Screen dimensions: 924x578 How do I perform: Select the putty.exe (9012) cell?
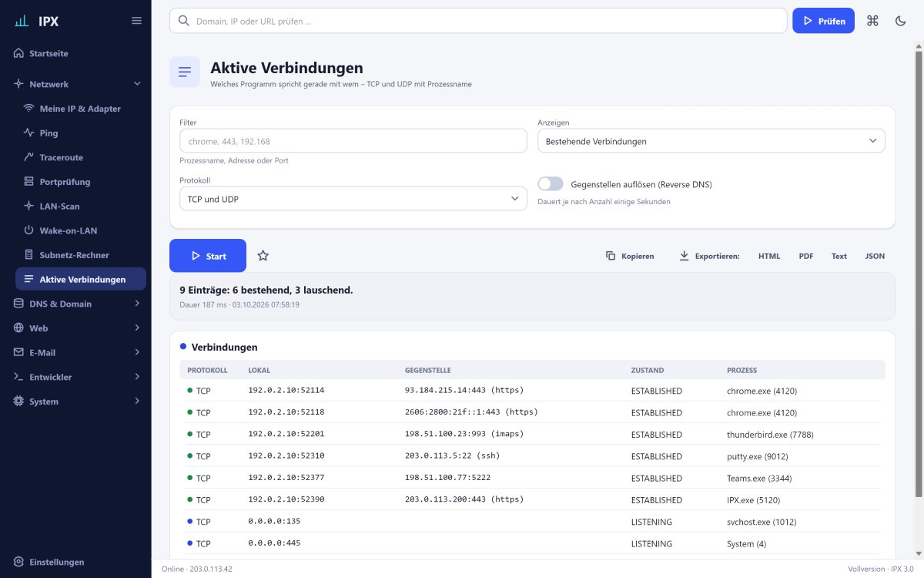[x=758, y=456]
